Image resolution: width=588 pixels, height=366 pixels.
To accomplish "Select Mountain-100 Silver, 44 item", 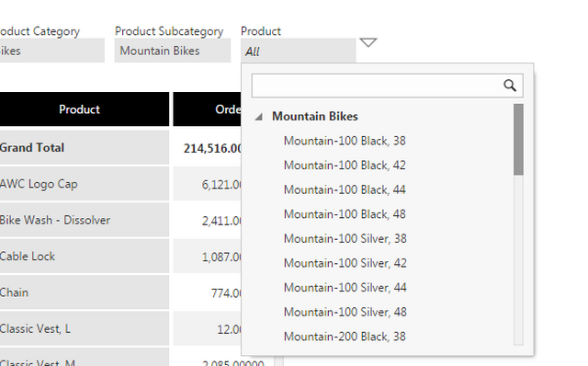I will 345,288.
